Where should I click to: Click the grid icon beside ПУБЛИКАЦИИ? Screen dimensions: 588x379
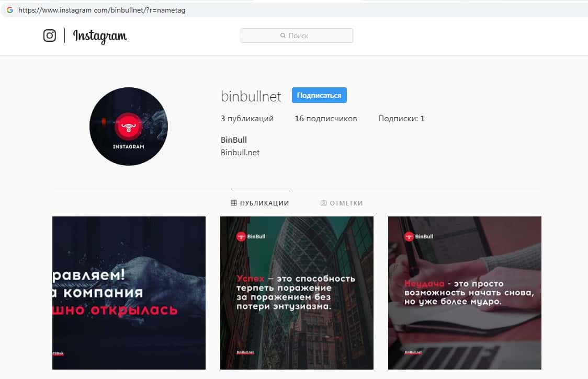tap(234, 203)
